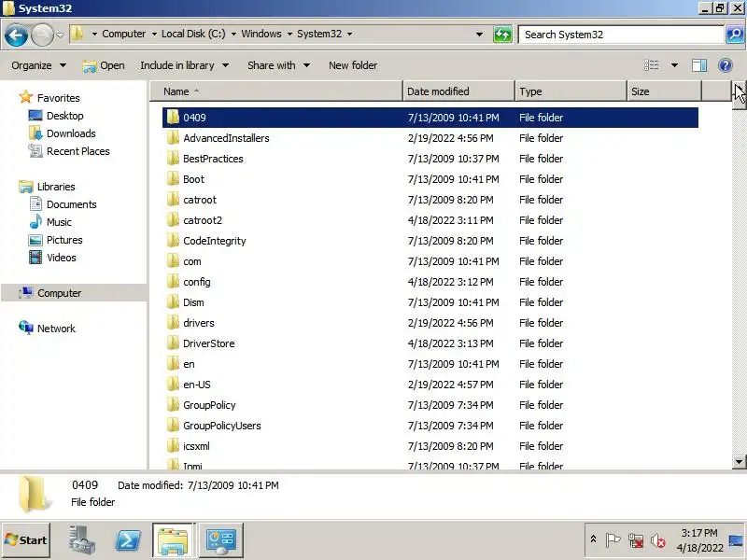This screenshot has width=747, height=560.
Task: Open Help with the question mark icon
Action: (x=726, y=65)
